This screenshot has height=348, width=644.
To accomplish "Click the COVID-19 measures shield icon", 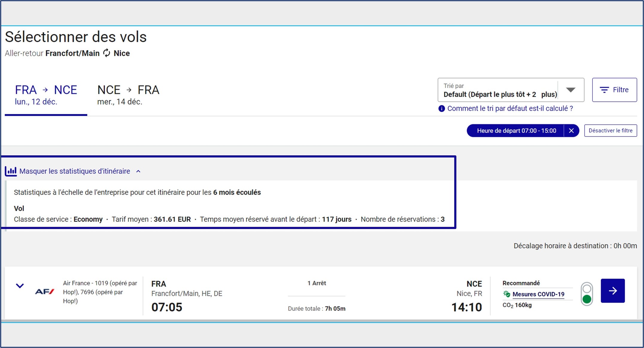I will click(x=506, y=294).
